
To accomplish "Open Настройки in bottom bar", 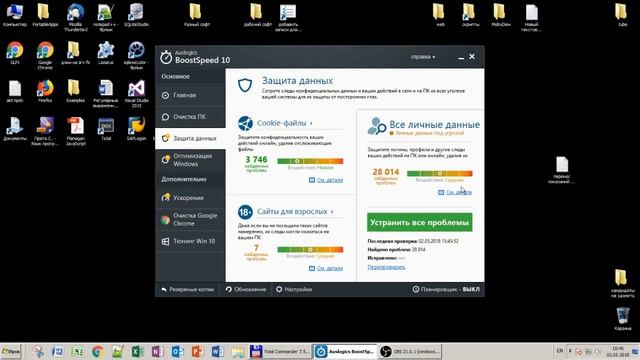I will click(x=294, y=289).
